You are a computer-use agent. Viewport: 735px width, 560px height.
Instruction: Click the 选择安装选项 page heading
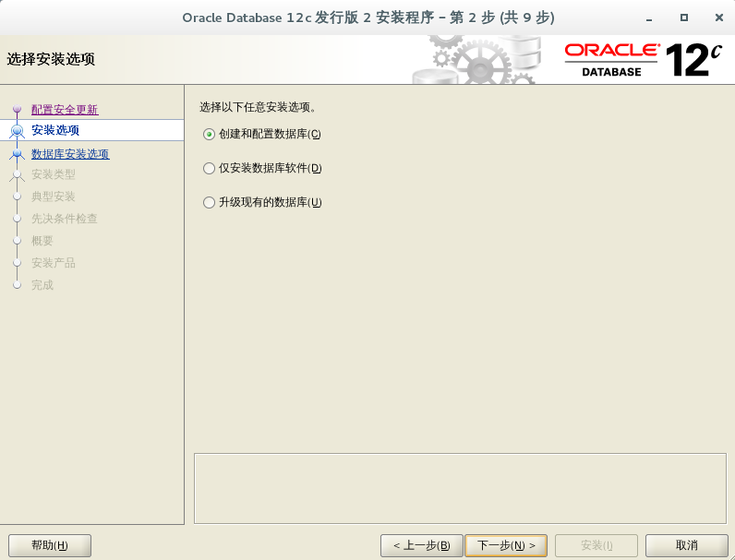pyautogui.click(x=51, y=59)
